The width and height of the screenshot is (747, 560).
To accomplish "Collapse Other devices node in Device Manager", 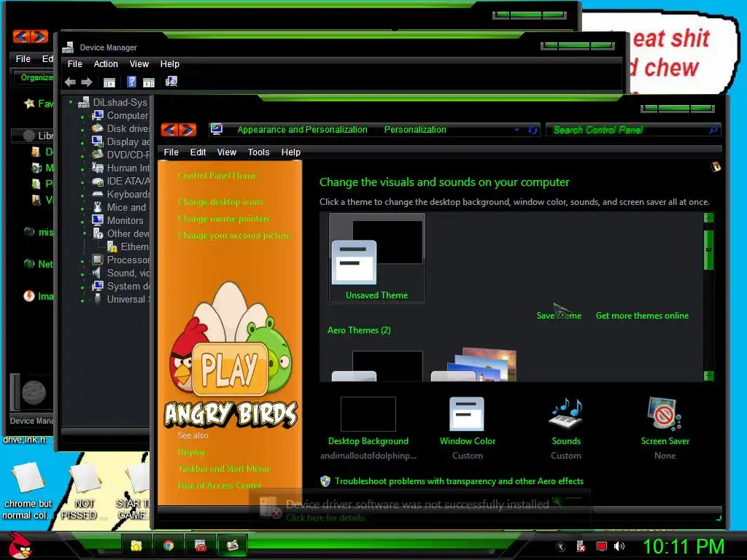I will tap(85, 233).
